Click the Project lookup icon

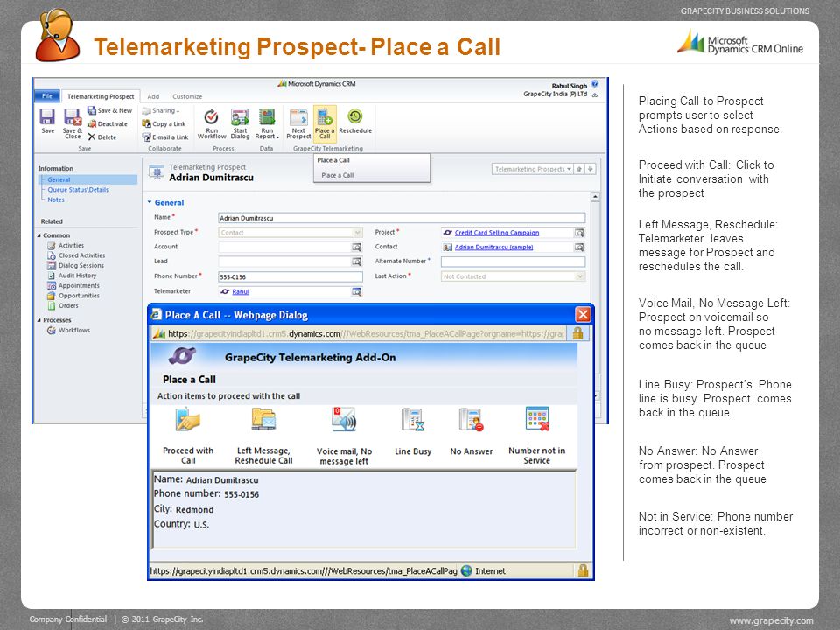coord(579,233)
